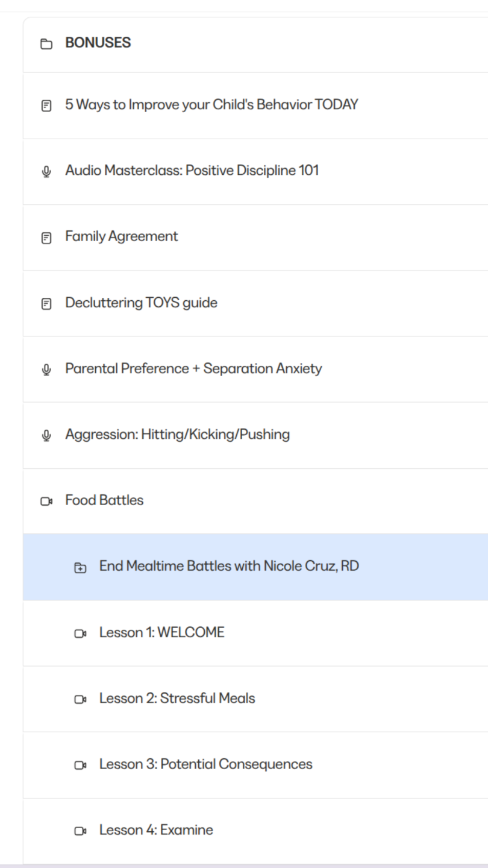Click the folder icon beside BONUSES
The height and width of the screenshot is (868, 488).
(46, 43)
